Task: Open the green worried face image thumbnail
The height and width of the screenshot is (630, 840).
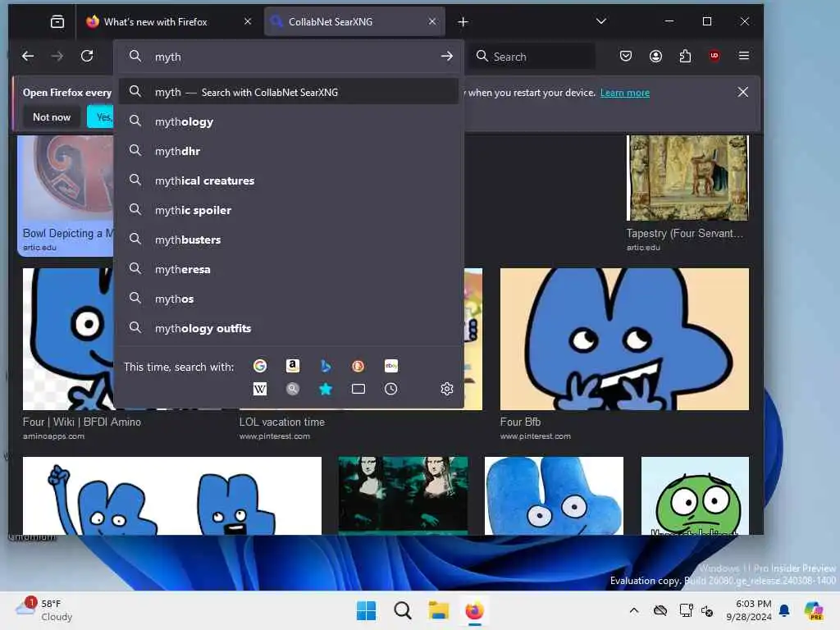Action: click(695, 495)
